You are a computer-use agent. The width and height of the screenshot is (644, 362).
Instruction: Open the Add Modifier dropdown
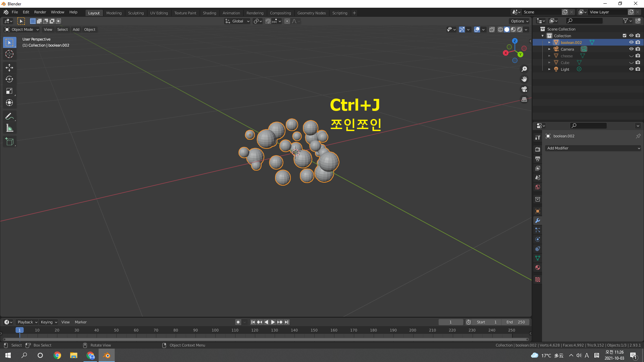pyautogui.click(x=593, y=148)
